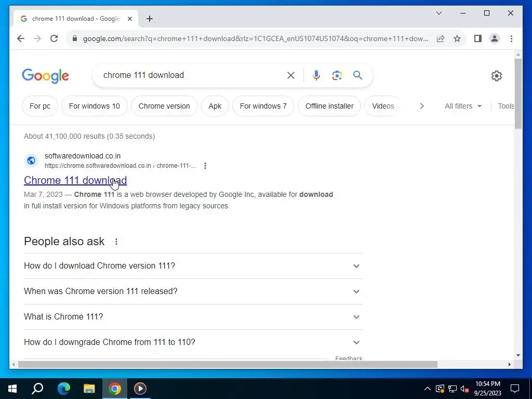Open the Chrome profile avatar menu
532x399 pixels.
click(495, 38)
